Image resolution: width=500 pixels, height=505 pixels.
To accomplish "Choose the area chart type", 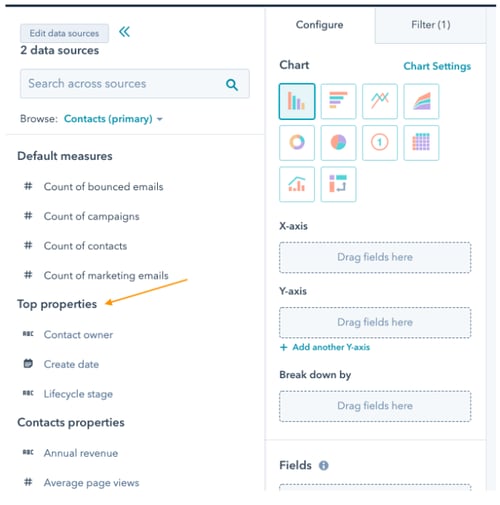I will tap(421, 101).
